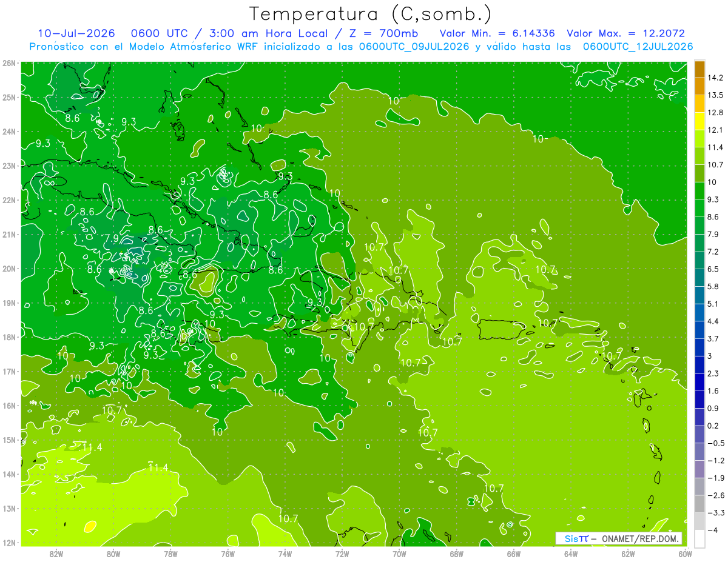
Task: Click the '22N' latitude axis label
Action: (8, 200)
